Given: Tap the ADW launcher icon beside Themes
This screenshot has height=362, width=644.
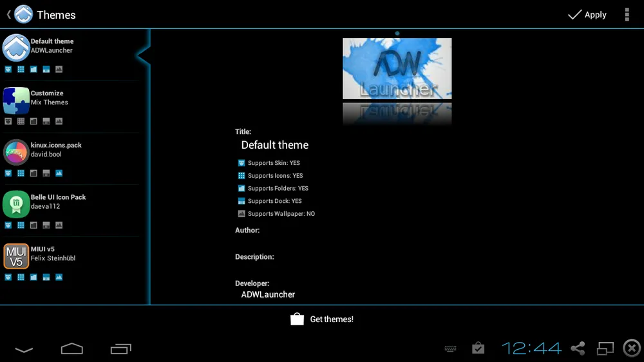Looking at the screenshot, I should click(23, 15).
